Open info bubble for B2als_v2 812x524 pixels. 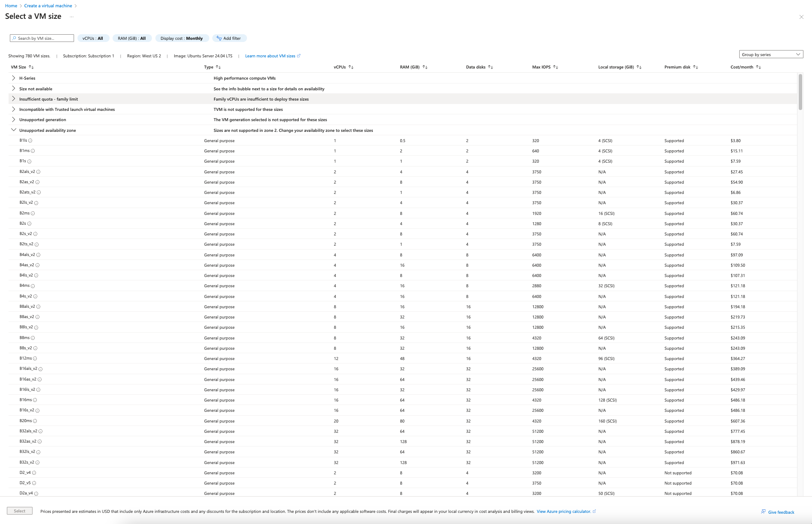click(39, 172)
